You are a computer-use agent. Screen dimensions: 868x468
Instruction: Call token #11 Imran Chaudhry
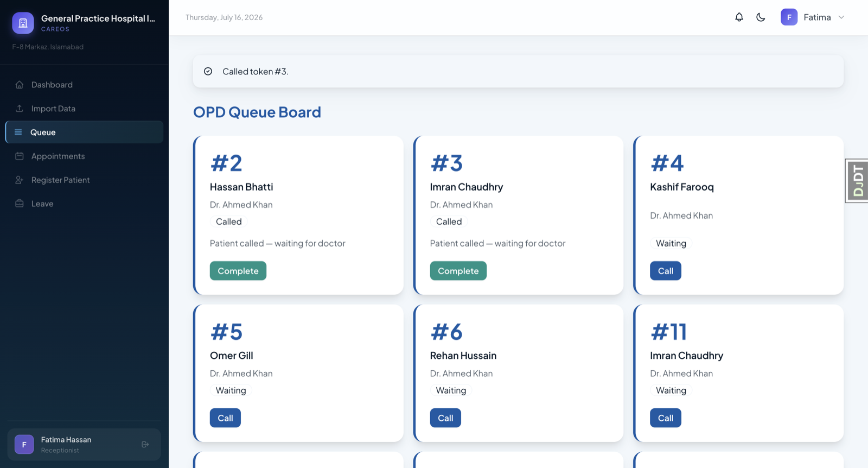666,418
